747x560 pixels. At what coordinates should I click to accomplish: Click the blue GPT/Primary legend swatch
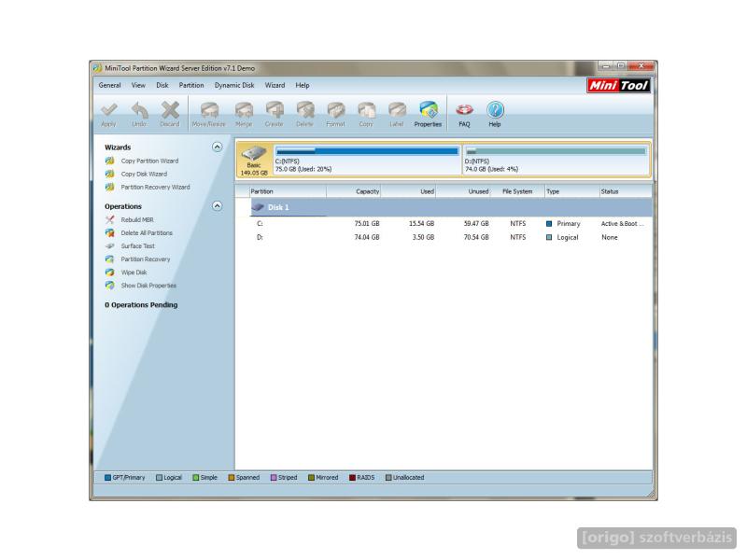coord(107,478)
